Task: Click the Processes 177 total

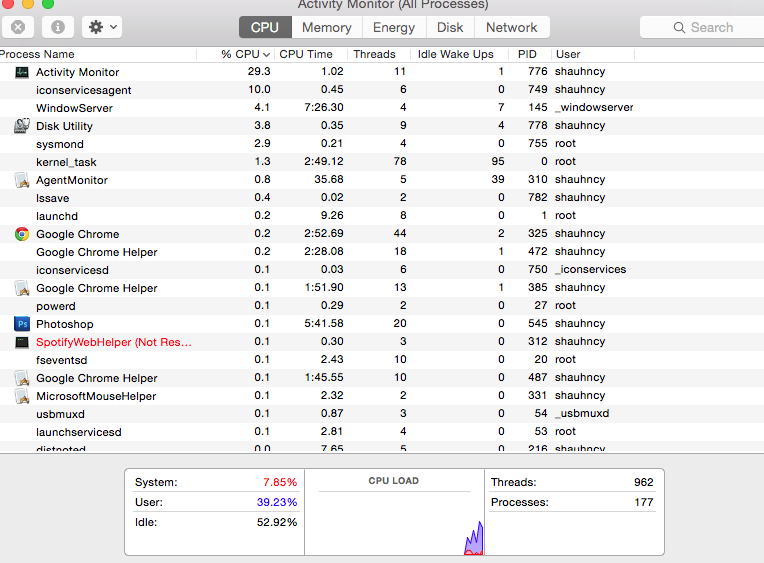Action: tap(572, 502)
